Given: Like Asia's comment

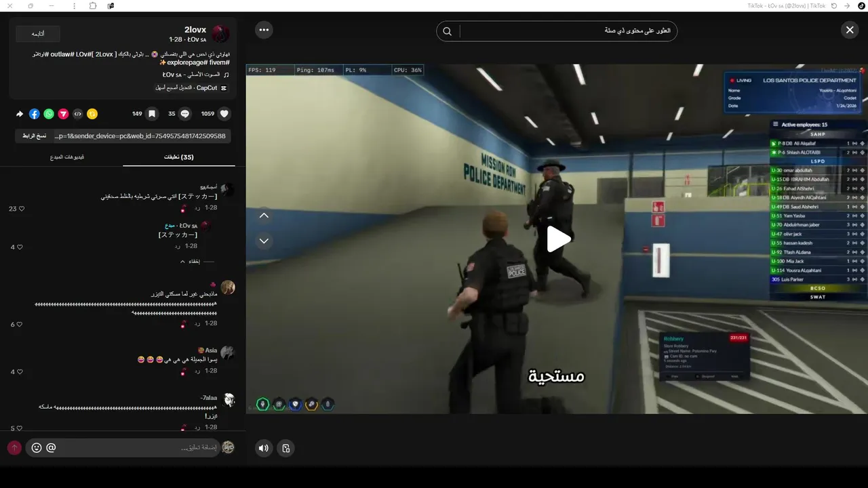Looking at the screenshot, I should coord(21,371).
